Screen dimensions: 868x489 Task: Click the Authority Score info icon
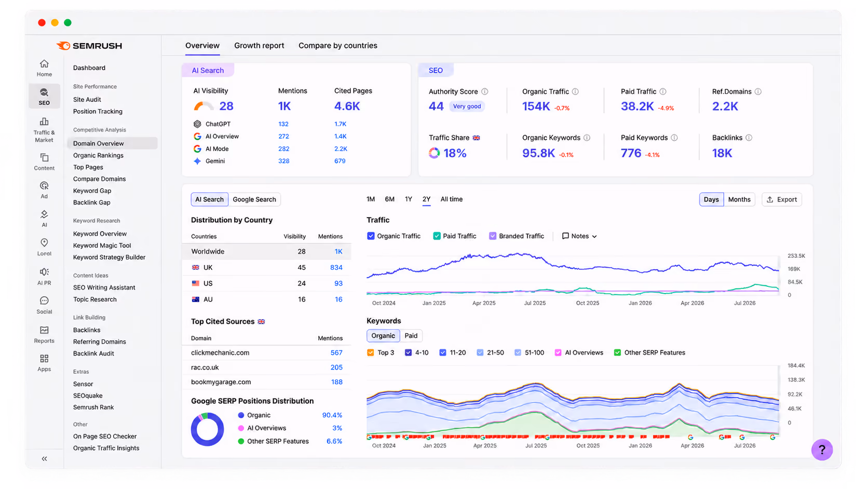[x=484, y=91]
